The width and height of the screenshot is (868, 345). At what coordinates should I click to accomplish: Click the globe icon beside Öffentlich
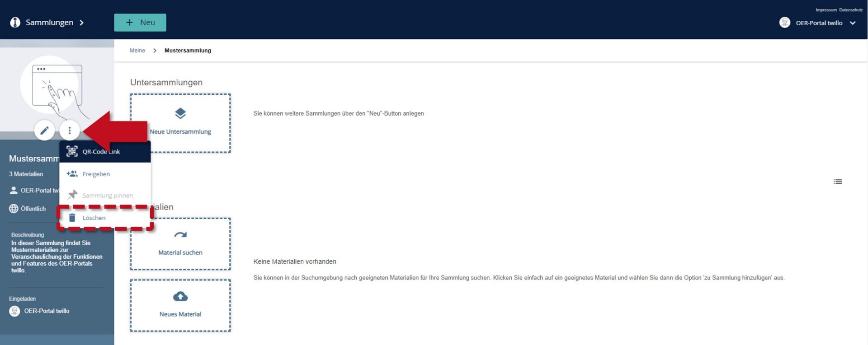[14, 209]
